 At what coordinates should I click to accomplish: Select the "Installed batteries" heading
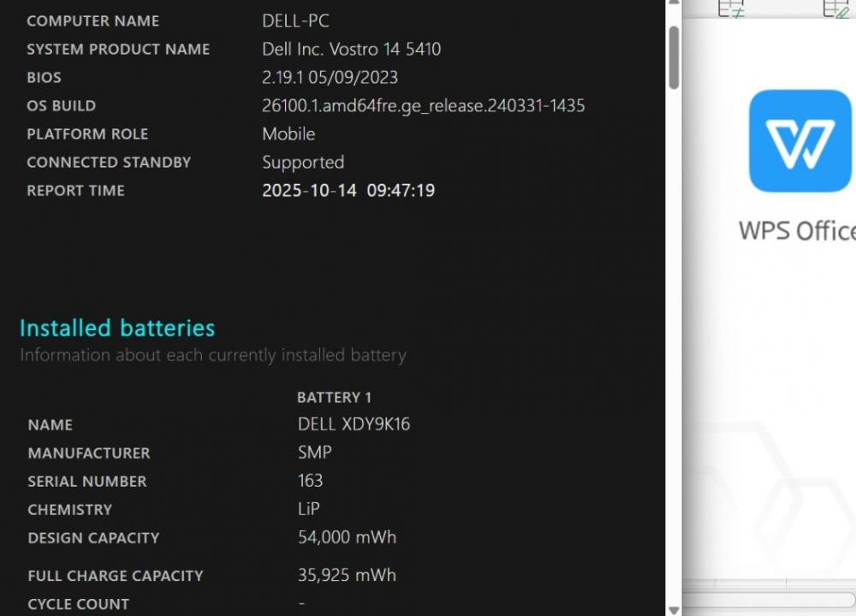(x=117, y=329)
